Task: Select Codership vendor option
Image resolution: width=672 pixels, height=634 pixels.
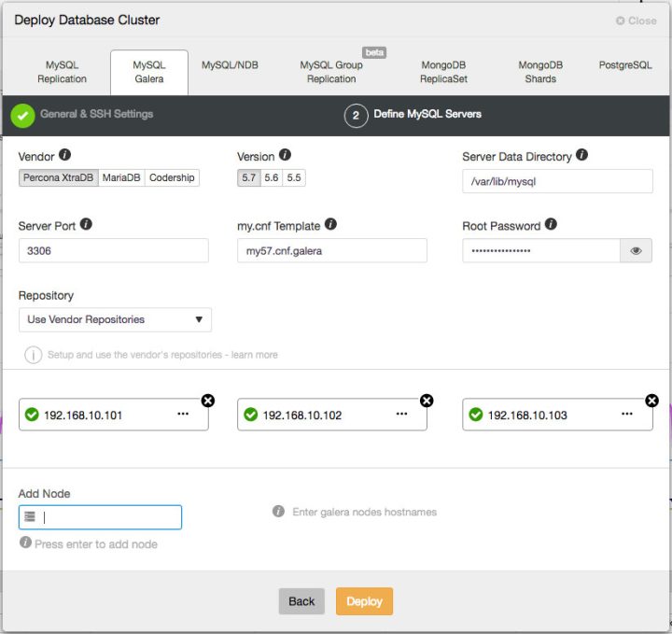Action: pyautogui.click(x=172, y=177)
